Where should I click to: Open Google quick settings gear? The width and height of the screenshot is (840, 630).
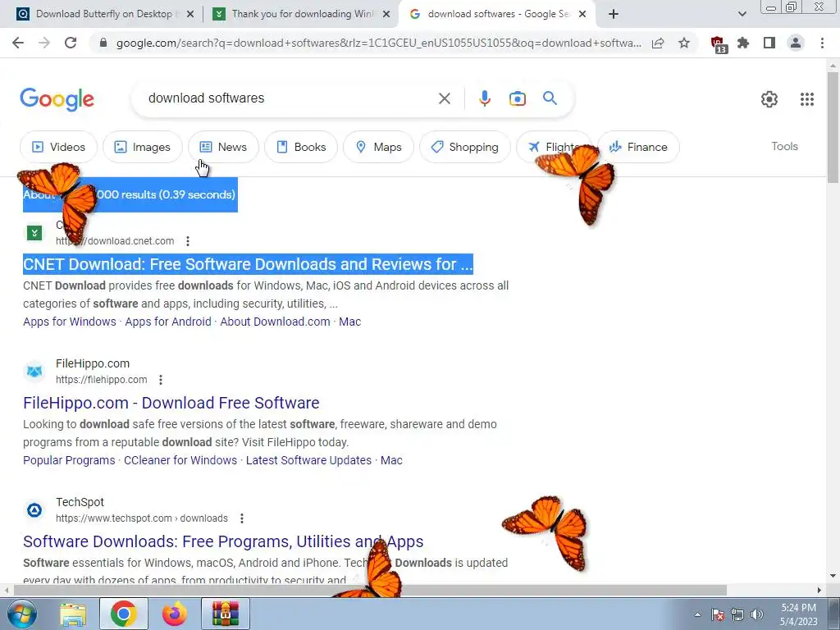tap(769, 99)
